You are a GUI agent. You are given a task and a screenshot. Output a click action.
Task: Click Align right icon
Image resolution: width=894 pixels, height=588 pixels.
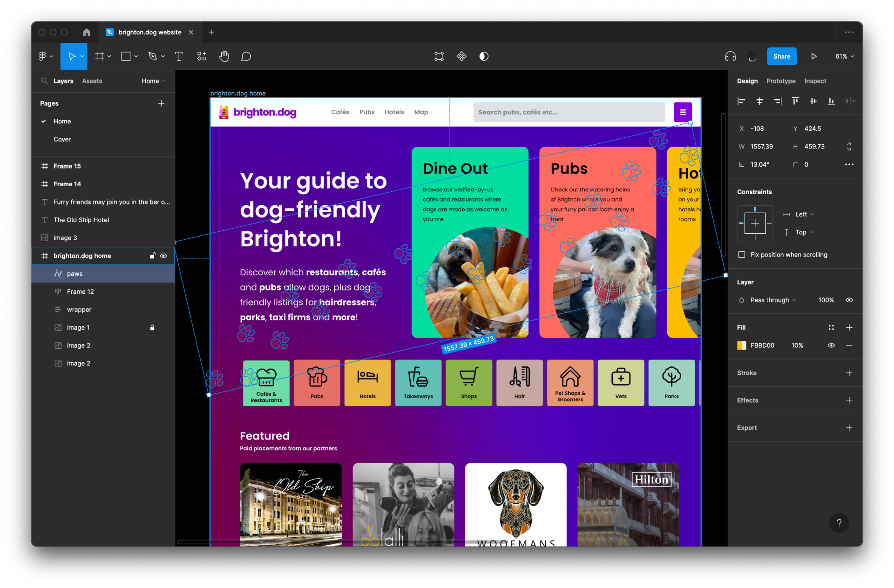[778, 101]
